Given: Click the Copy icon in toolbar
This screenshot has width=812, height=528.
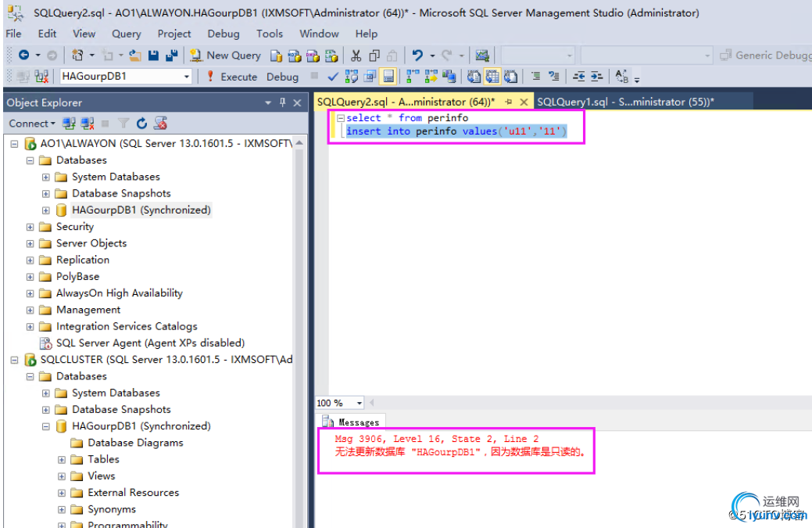Looking at the screenshot, I should pos(374,56).
